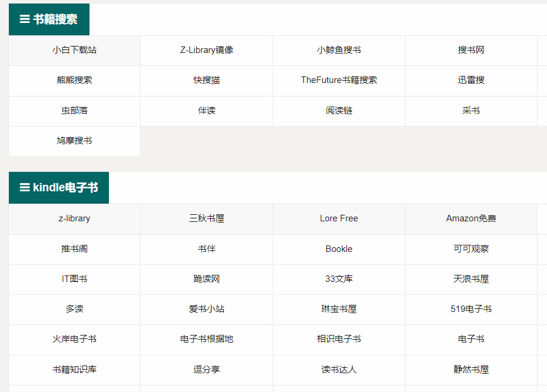
Task: Open z-library in kindle section
Action: [x=74, y=218]
